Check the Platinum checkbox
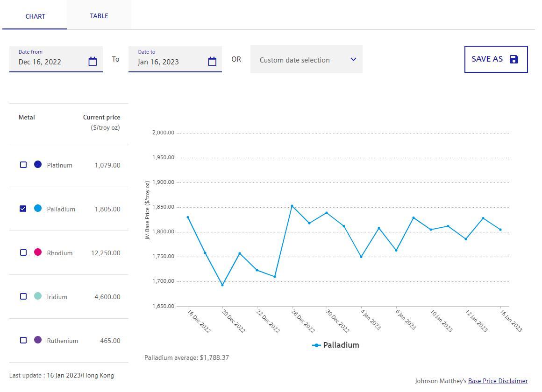 pos(23,165)
